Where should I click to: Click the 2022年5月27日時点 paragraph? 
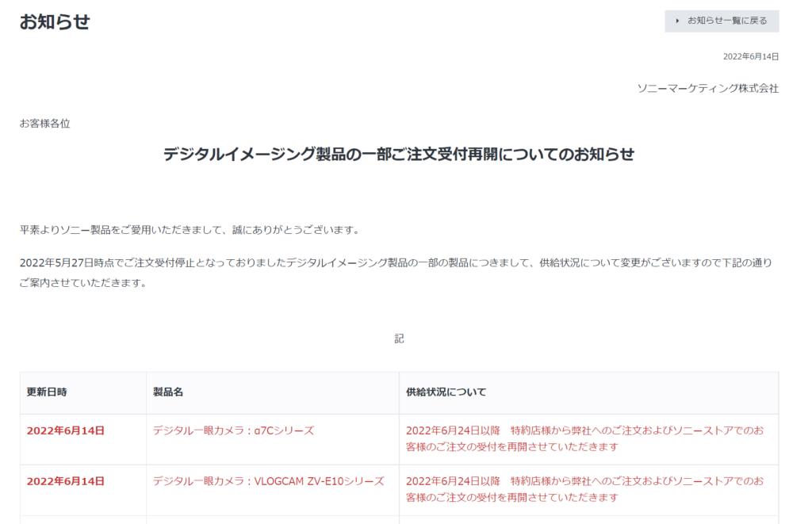pos(396,273)
